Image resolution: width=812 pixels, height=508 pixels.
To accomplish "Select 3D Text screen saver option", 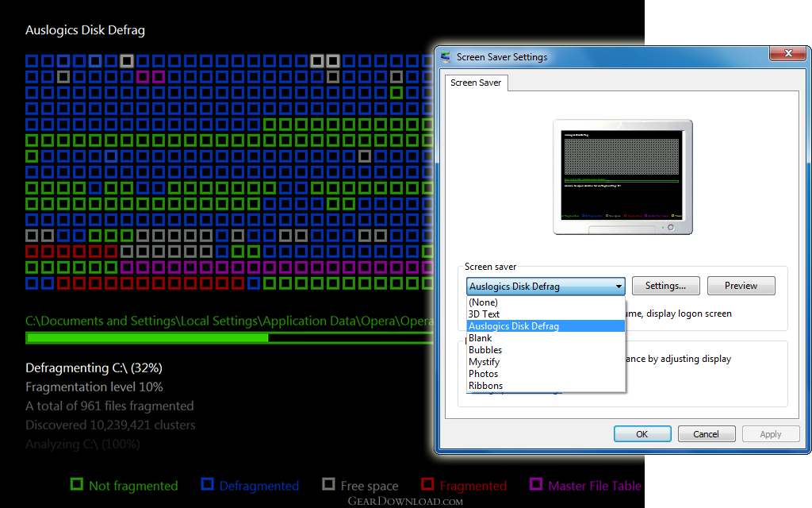I will tap(546, 314).
